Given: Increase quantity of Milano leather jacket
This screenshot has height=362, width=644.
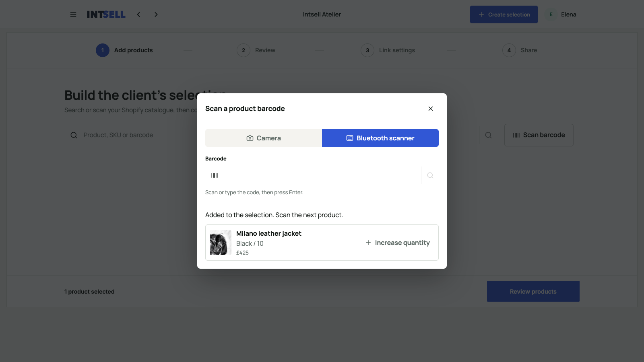Looking at the screenshot, I should tap(398, 243).
